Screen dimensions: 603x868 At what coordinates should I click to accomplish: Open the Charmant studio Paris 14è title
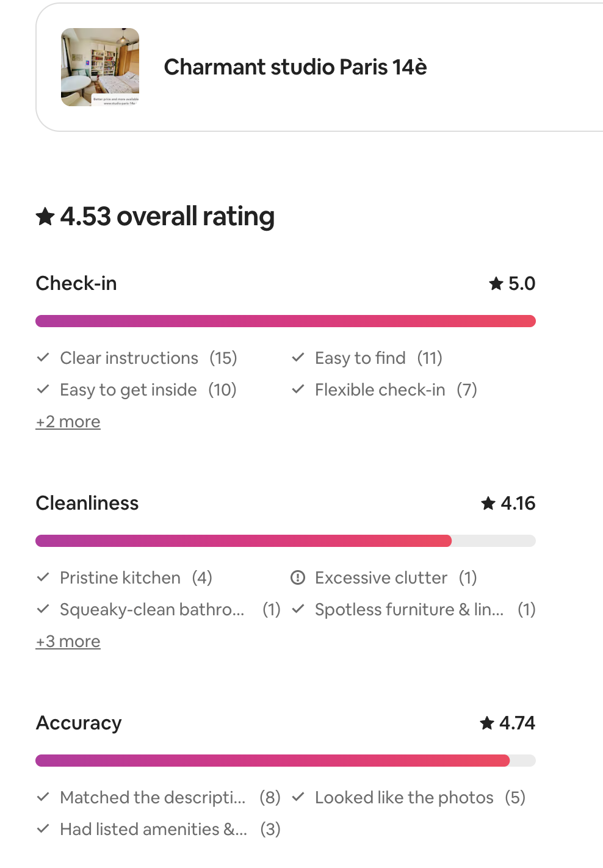[x=295, y=67]
